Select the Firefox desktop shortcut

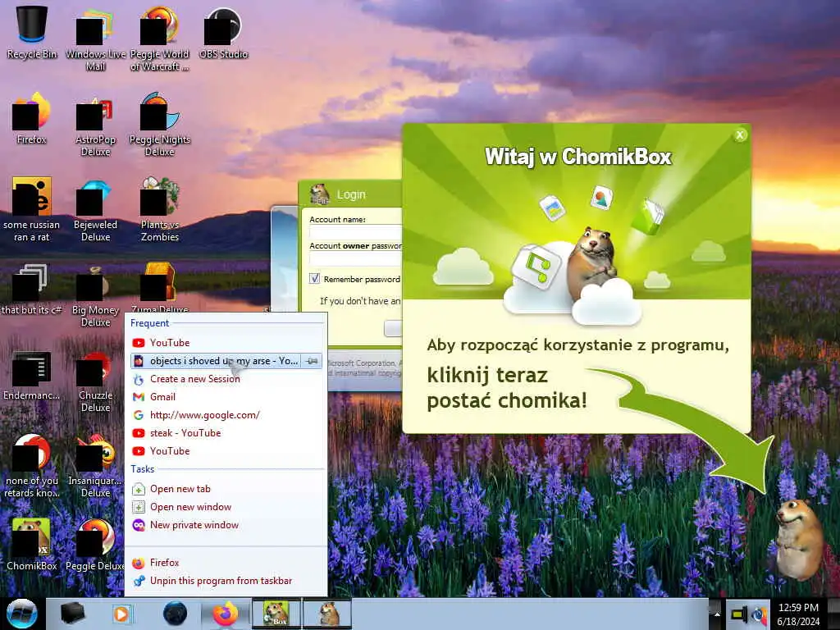[32, 118]
